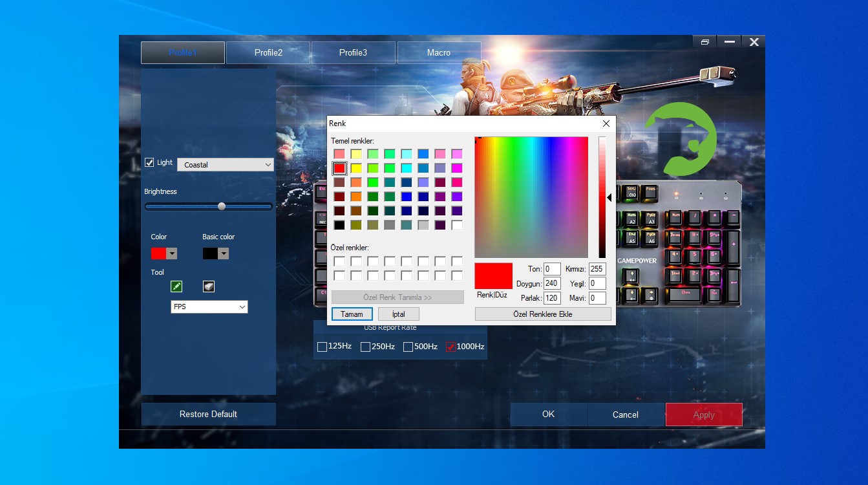Screen dimensions: 868x485
Task: Click the Özel Renklere Ekle button
Action: tap(542, 314)
